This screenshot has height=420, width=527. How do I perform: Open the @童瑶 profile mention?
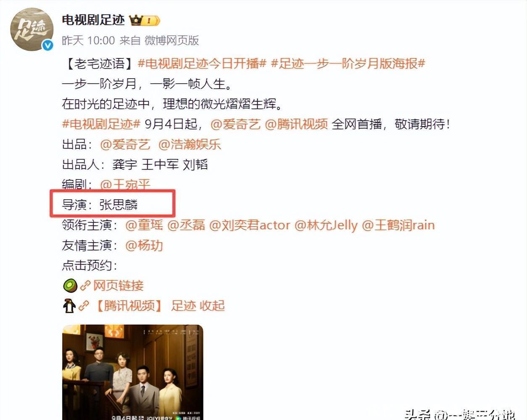click(144, 225)
